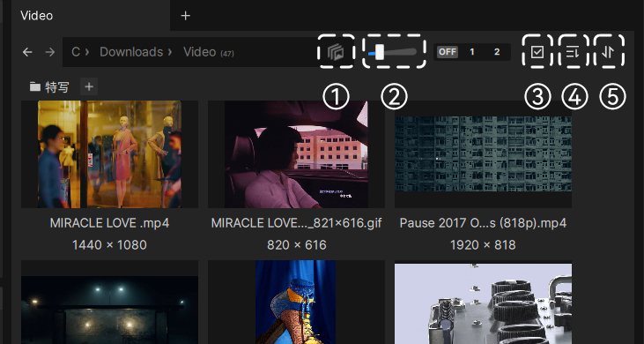
Task: Select option 1 in the toggle group
Action: pos(472,52)
